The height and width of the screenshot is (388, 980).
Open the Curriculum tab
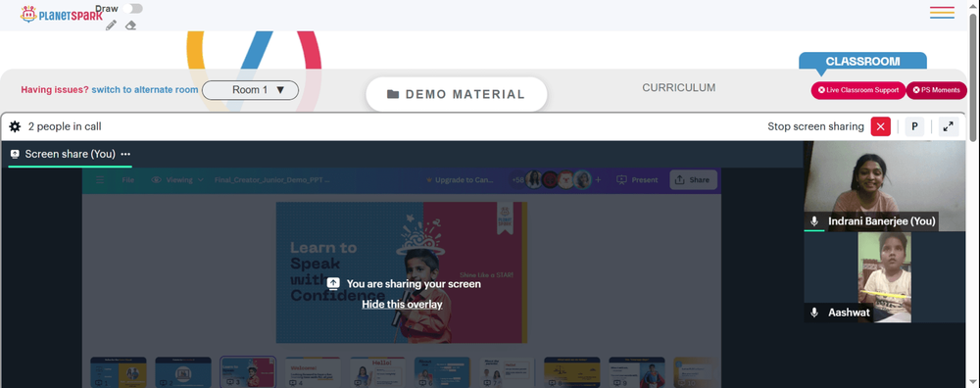point(679,88)
